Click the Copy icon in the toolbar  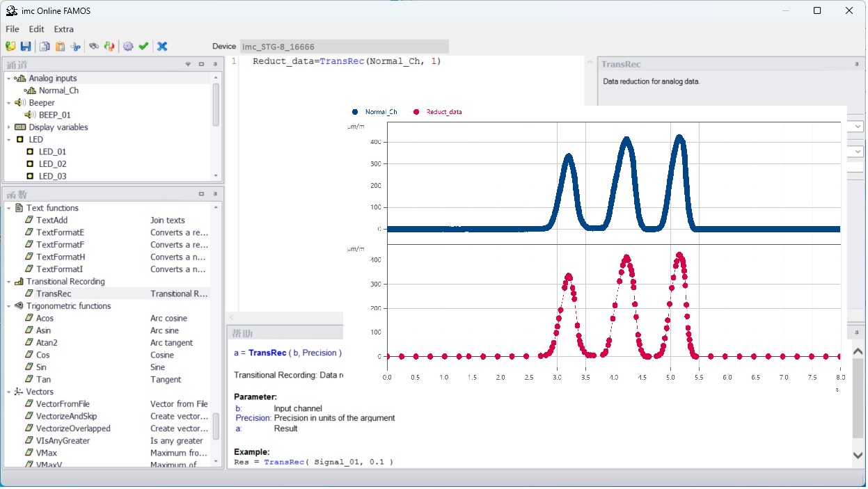(x=45, y=47)
